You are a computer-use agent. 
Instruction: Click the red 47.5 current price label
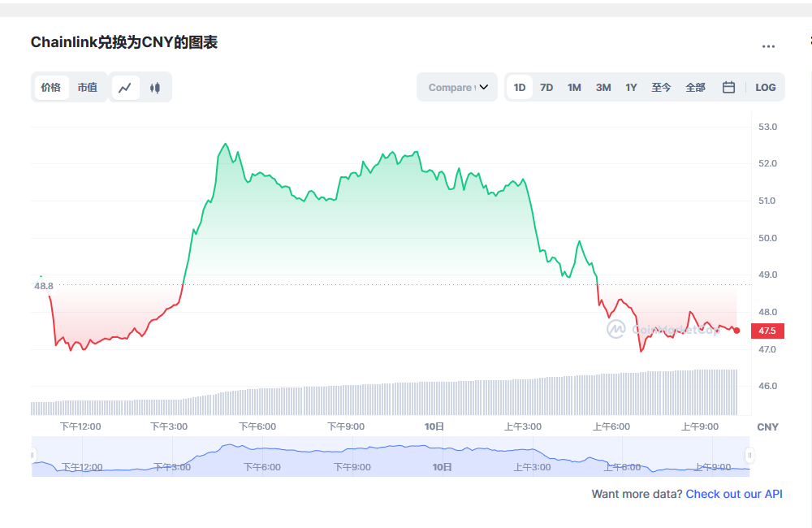coord(767,331)
